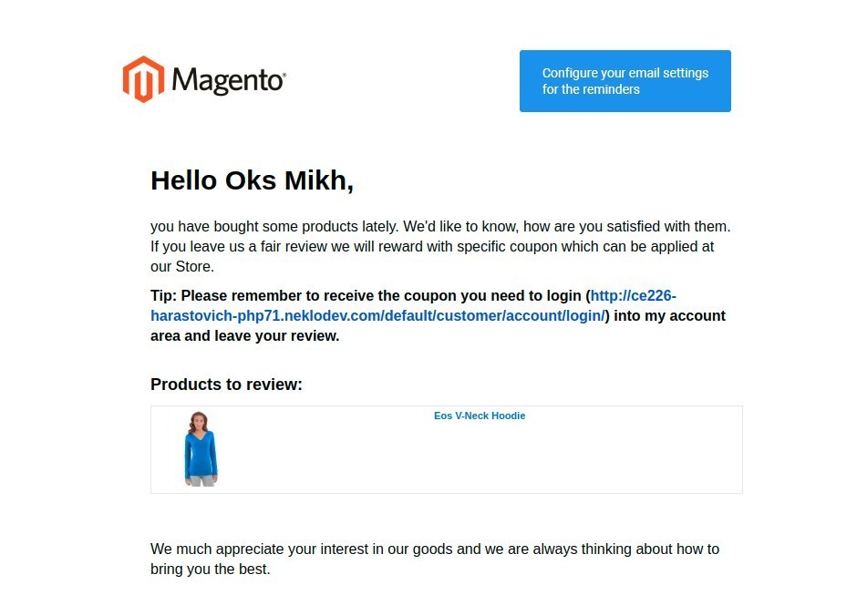
Task: Click the Hello Oks Mikh greeting heading
Action: pyautogui.click(x=252, y=180)
